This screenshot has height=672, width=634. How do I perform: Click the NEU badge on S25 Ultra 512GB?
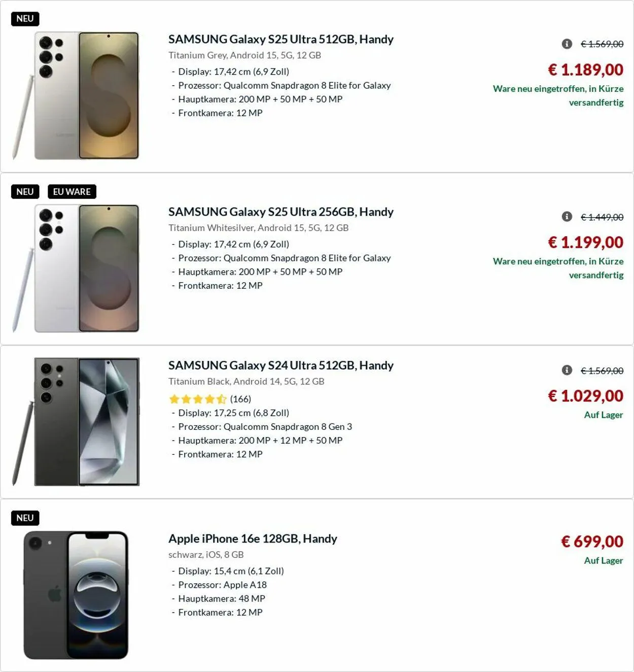[25, 19]
